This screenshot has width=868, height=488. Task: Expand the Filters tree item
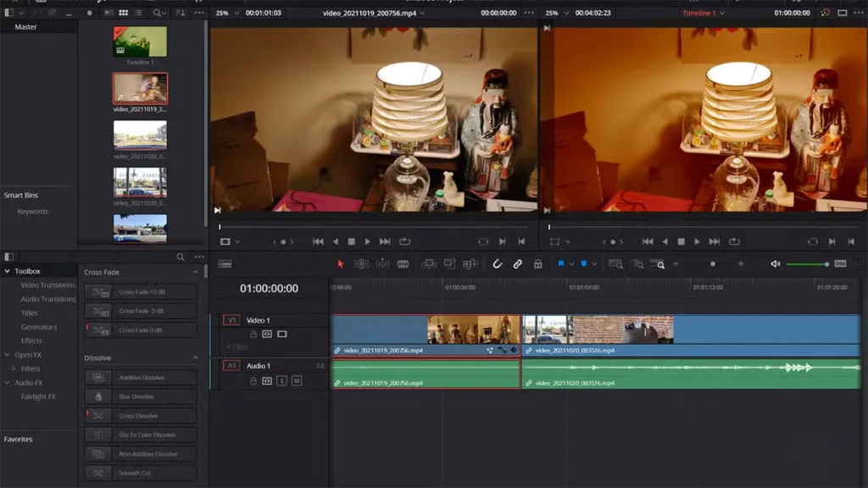click(x=14, y=369)
